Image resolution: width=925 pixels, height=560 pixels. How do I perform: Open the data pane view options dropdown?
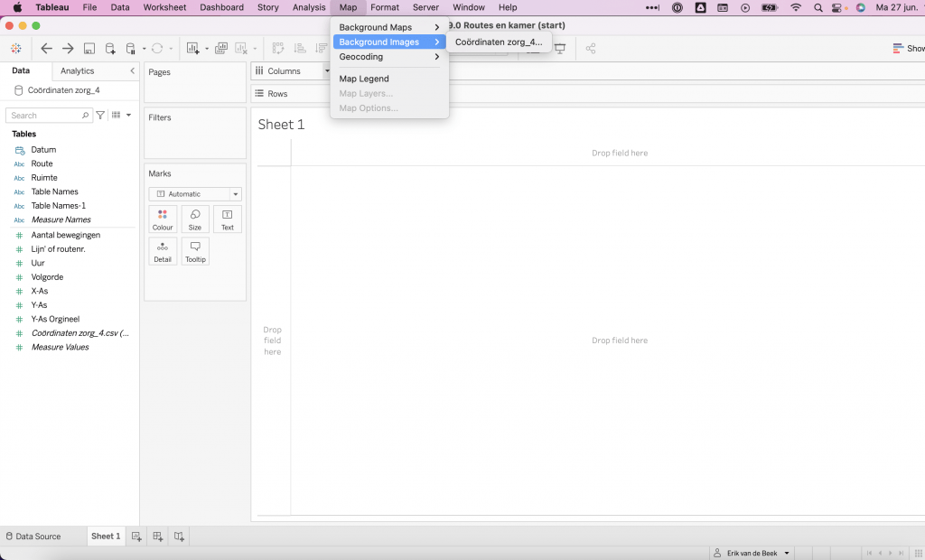pos(119,116)
